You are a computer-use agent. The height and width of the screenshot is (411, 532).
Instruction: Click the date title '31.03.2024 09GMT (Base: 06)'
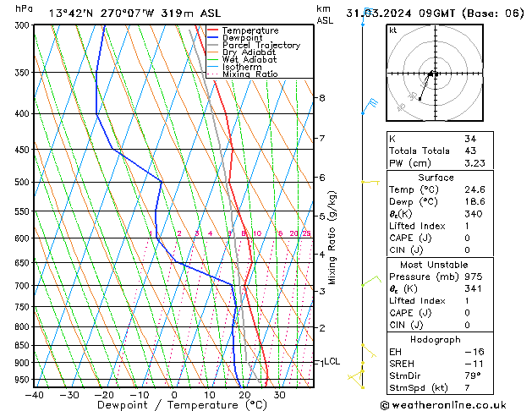(x=435, y=14)
